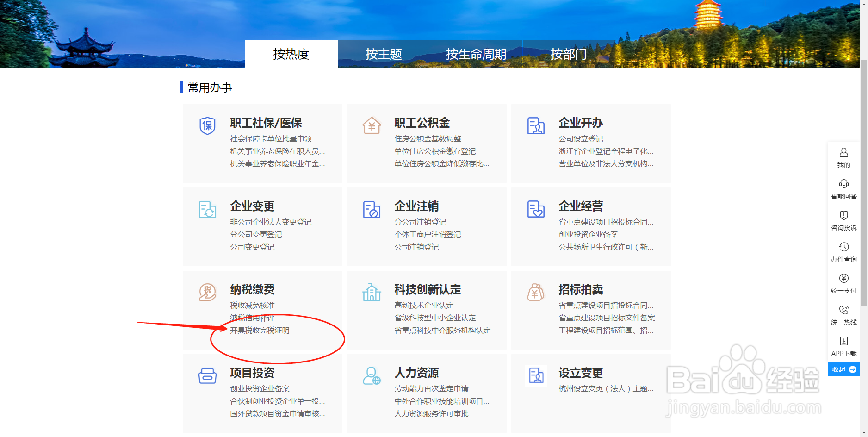Click the 科技创新认定 building icon
Screen dimensions: 868x437
pos(372,292)
